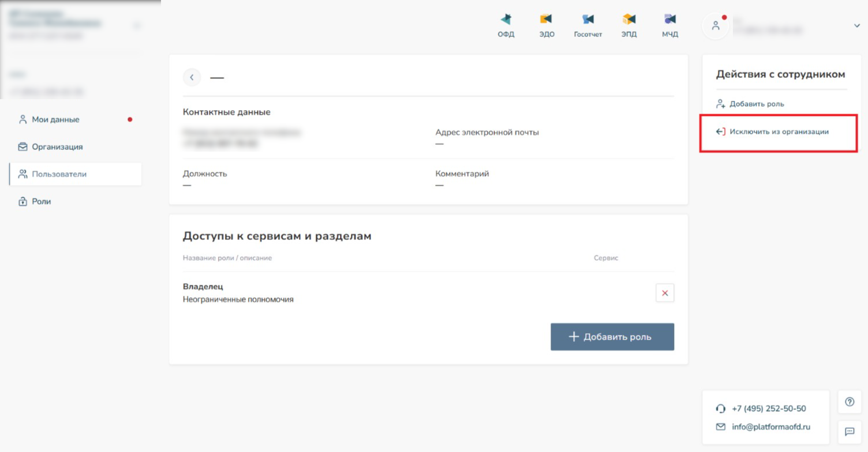868x452 pixels.
Task: Switch to the Госотчет service
Action: (588, 25)
